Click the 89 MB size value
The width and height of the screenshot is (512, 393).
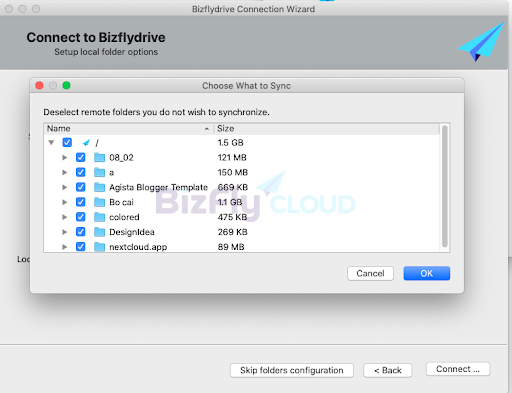(231, 247)
